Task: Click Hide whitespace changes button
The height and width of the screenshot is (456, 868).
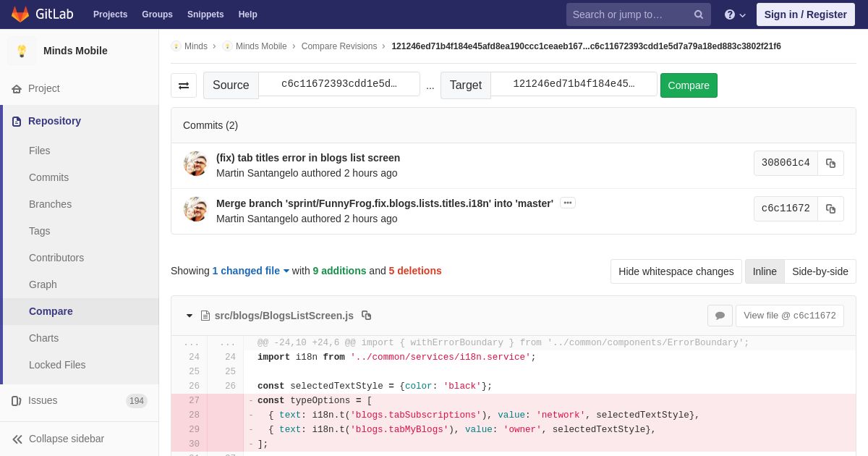Action: point(676,271)
